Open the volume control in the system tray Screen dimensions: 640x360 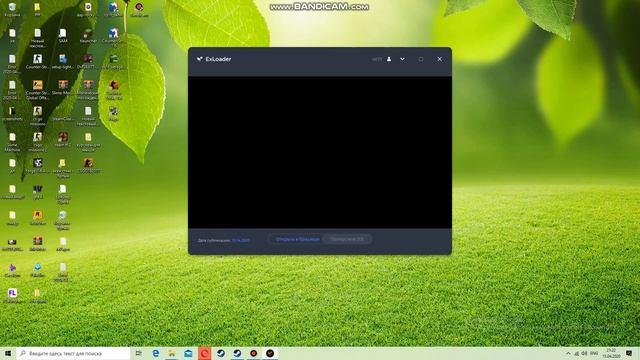pyautogui.click(x=584, y=353)
